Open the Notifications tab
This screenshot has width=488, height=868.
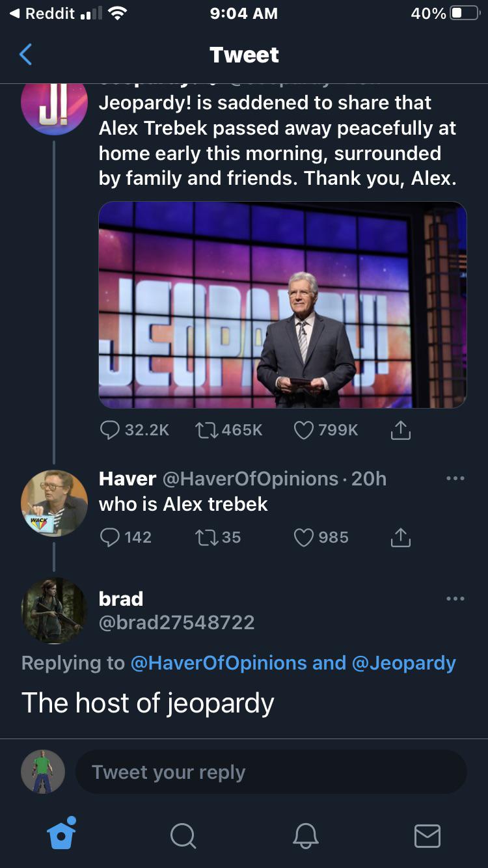[305, 835]
